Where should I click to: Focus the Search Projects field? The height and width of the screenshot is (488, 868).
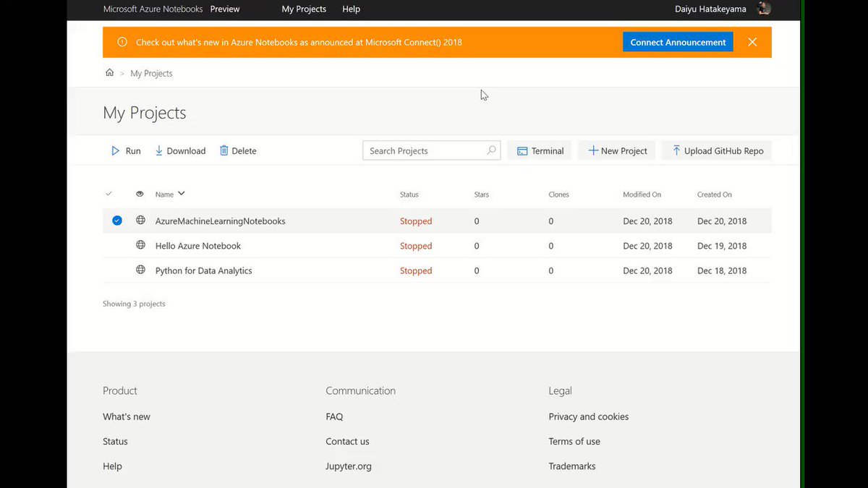click(x=431, y=150)
